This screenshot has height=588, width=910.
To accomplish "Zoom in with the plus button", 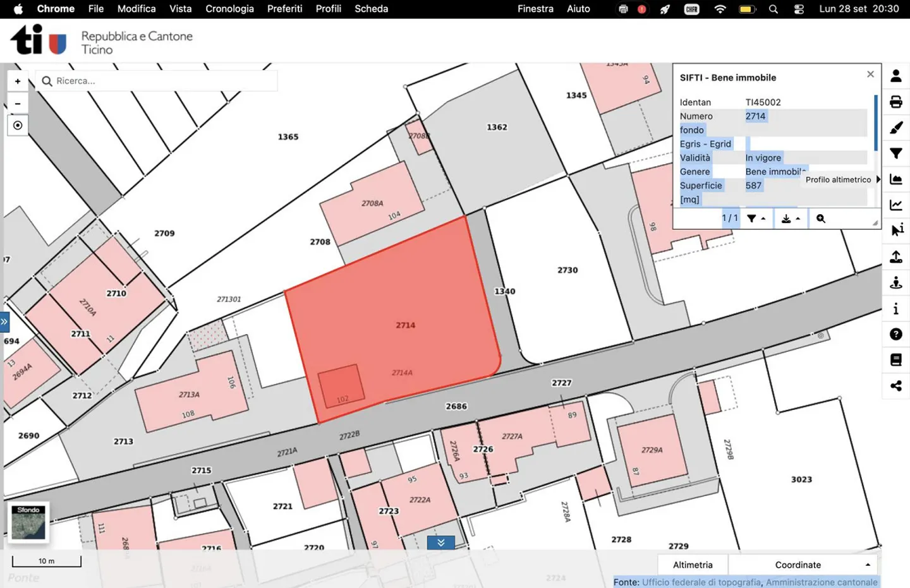I will [x=18, y=81].
